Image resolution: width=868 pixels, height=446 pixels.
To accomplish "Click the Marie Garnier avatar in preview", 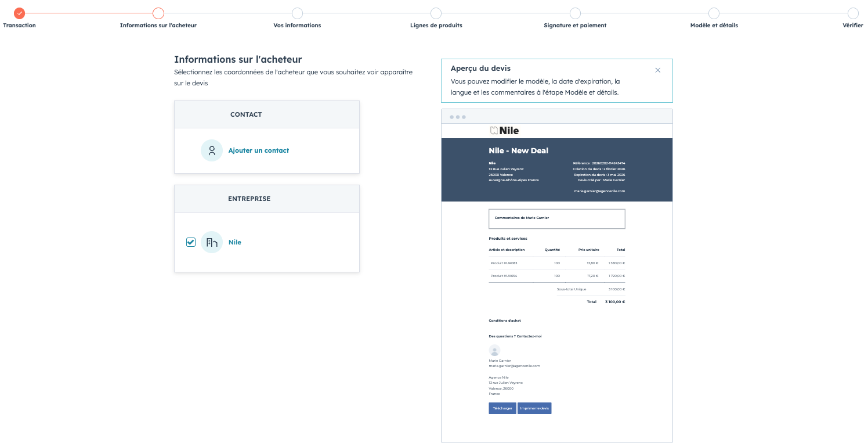I will coord(494,350).
